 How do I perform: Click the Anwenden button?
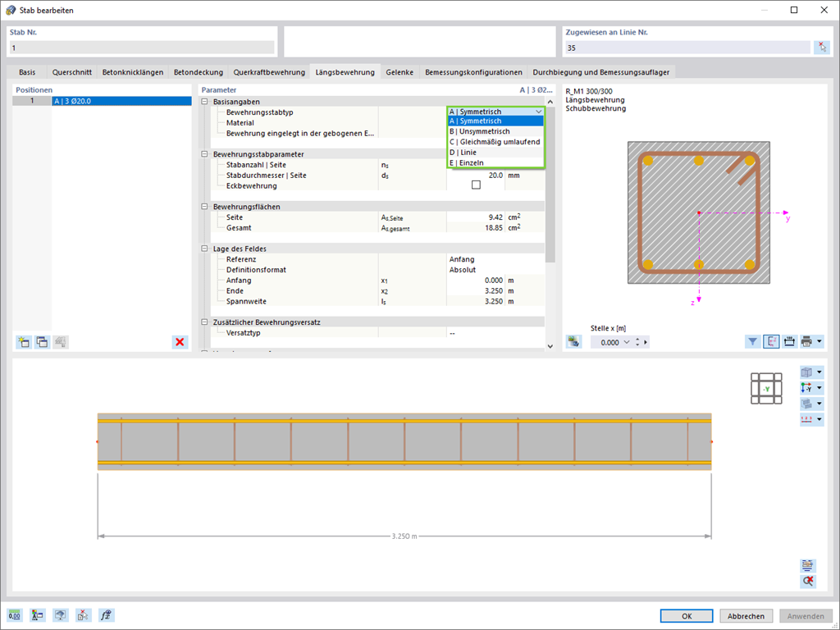point(806,616)
